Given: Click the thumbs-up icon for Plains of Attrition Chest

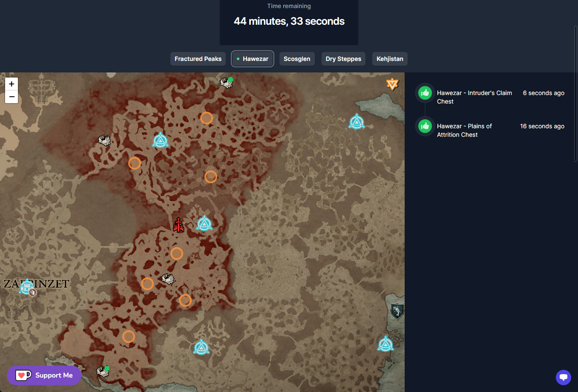Looking at the screenshot, I should click(x=425, y=126).
